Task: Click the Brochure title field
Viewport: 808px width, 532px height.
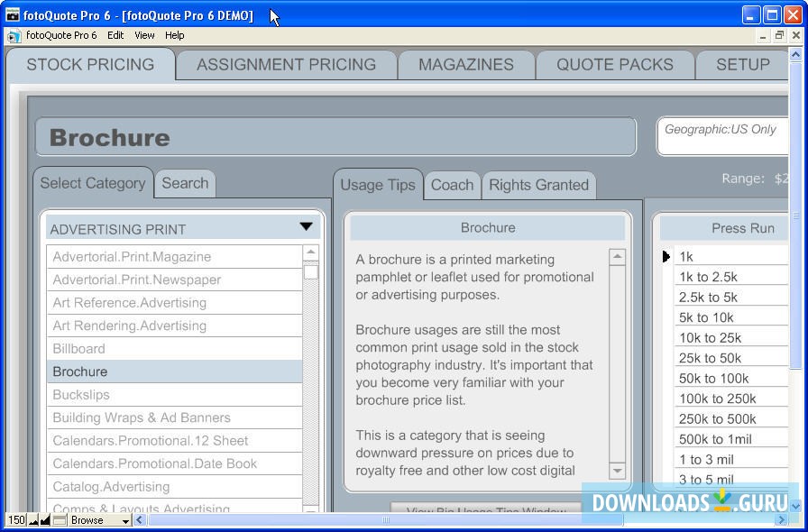Action: [x=336, y=137]
